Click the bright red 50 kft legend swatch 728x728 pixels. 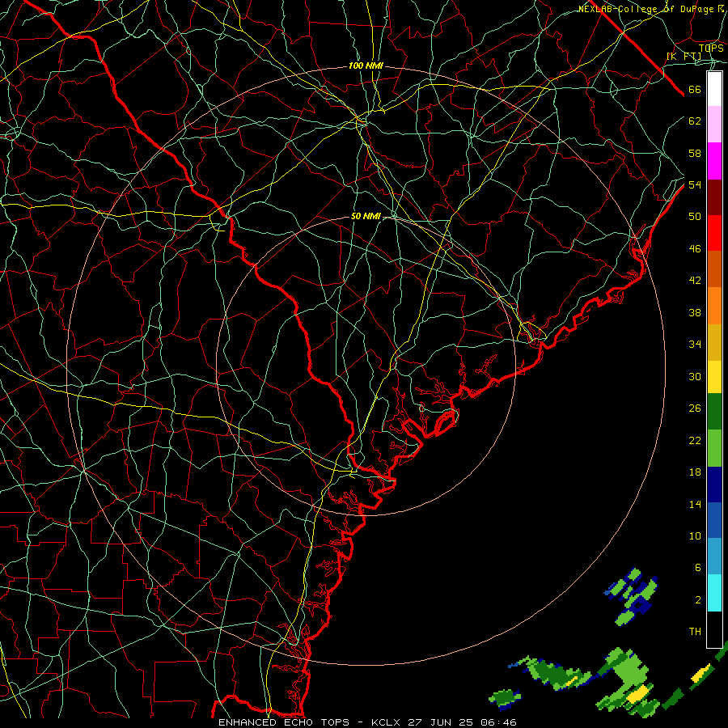[x=714, y=233]
